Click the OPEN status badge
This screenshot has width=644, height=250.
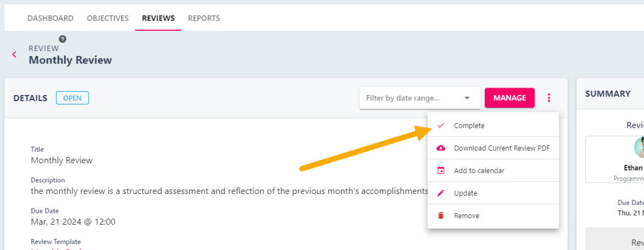(x=72, y=98)
